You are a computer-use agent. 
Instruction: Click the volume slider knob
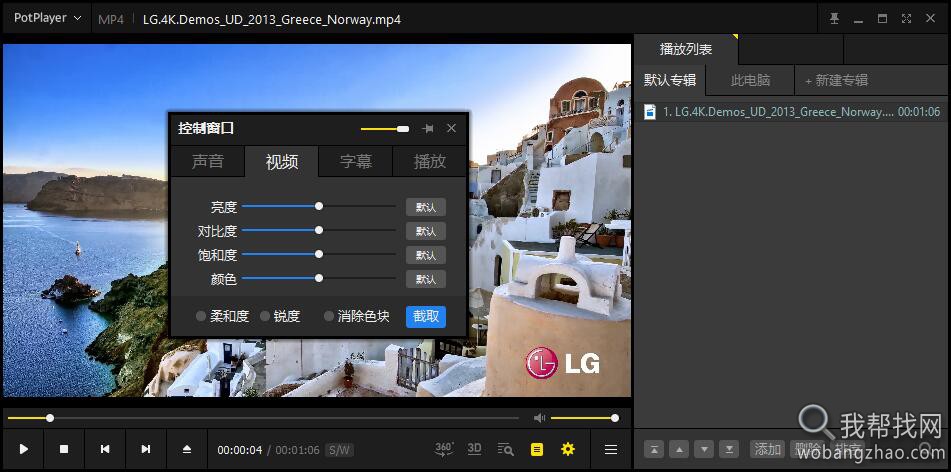(614, 418)
